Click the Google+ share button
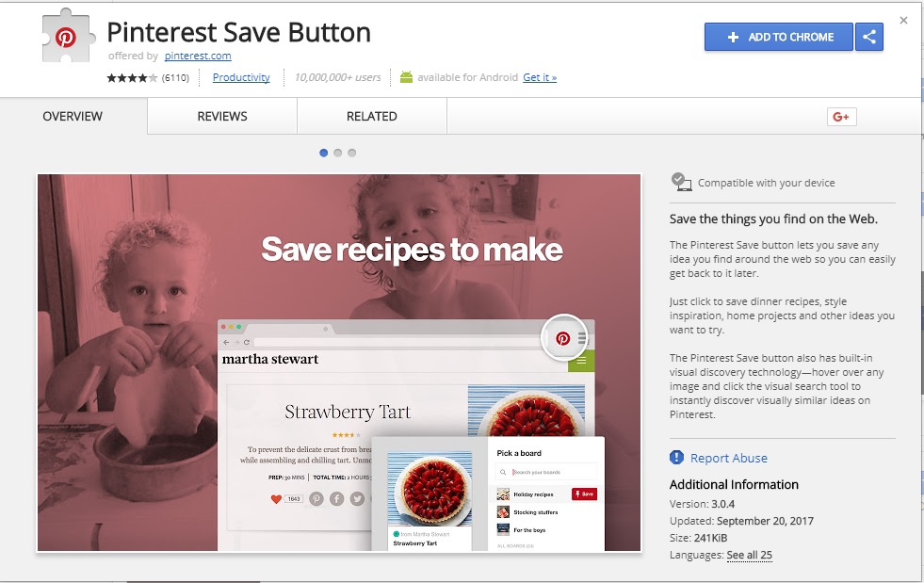The width and height of the screenshot is (924, 583). click(841, 117)
